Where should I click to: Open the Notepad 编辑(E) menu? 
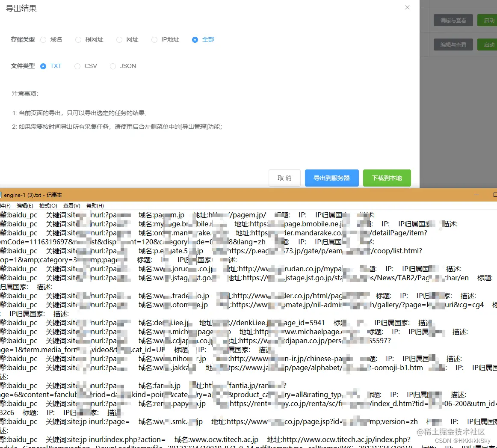tap(25, 206)
